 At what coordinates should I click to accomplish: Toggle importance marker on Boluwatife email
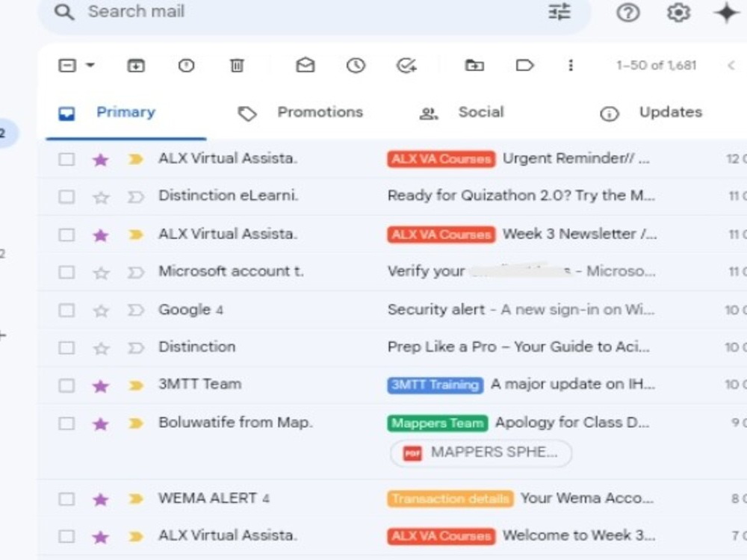[136, 423]
